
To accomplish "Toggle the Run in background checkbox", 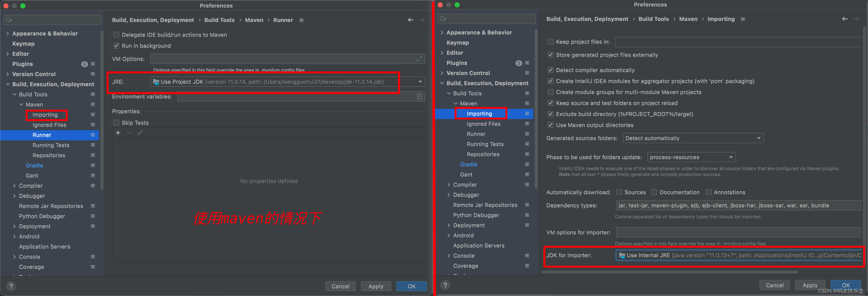I will [x=116, y=46].
